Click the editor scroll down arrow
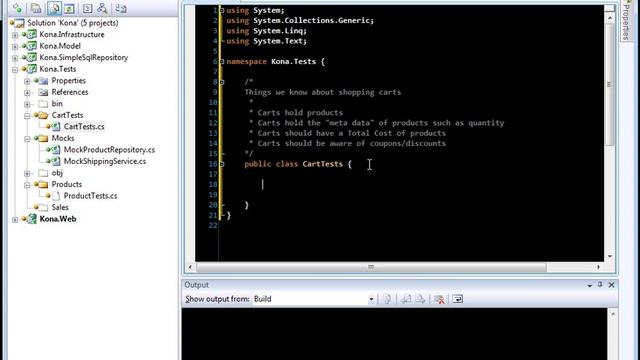Screen dimensions: 640x360 pos(610,256)
